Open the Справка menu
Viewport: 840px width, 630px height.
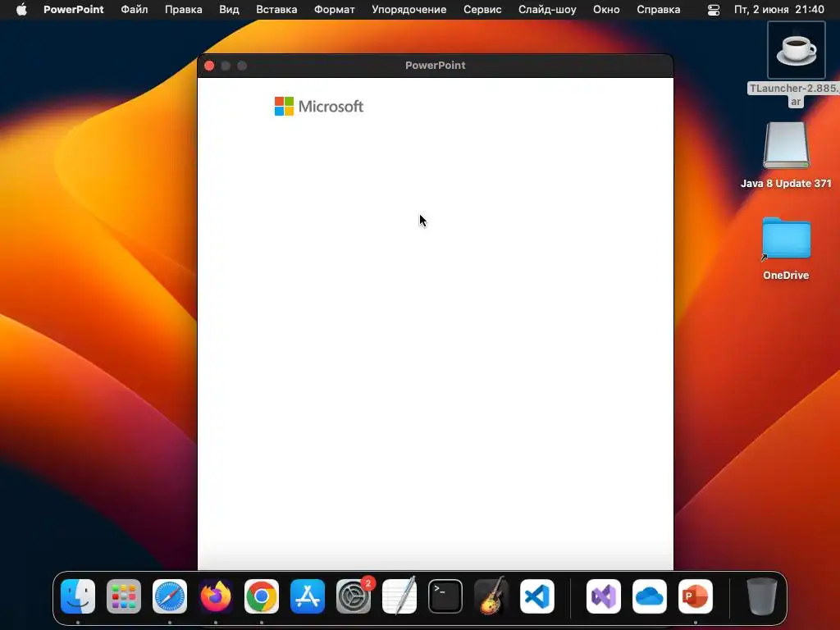coord(659,10)
